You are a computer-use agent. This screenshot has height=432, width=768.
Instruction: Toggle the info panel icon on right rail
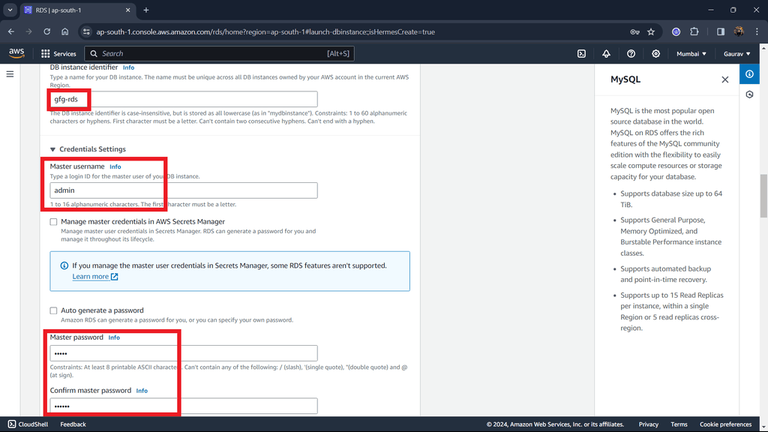point(749,74)
